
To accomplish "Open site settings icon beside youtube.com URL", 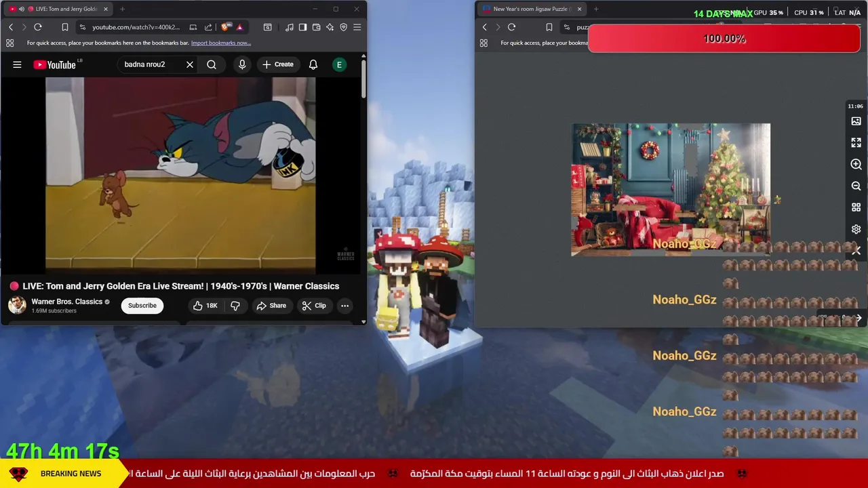I will [82, 27].
